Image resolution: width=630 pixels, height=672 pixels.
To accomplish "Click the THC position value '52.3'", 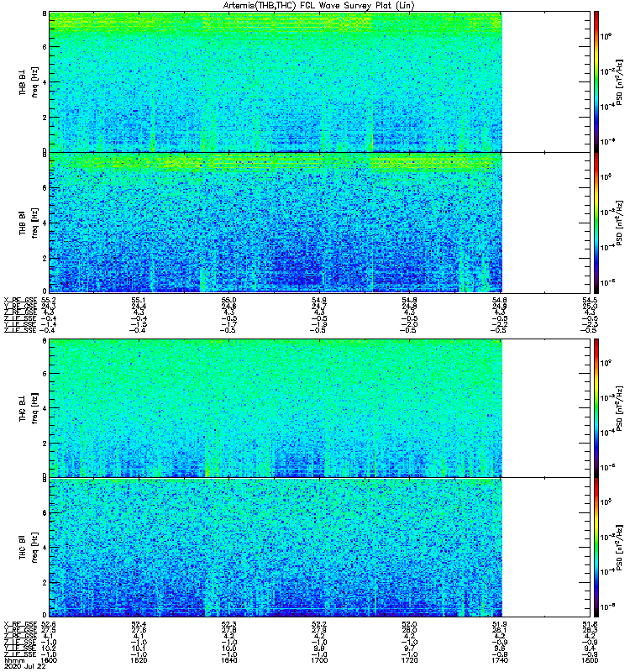I will coord(228,624).
